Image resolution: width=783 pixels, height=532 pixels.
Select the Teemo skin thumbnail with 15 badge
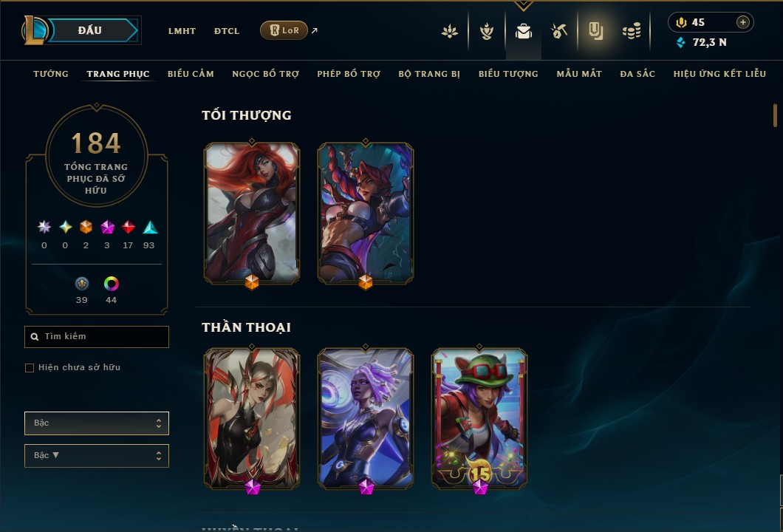tap(479, 419)
